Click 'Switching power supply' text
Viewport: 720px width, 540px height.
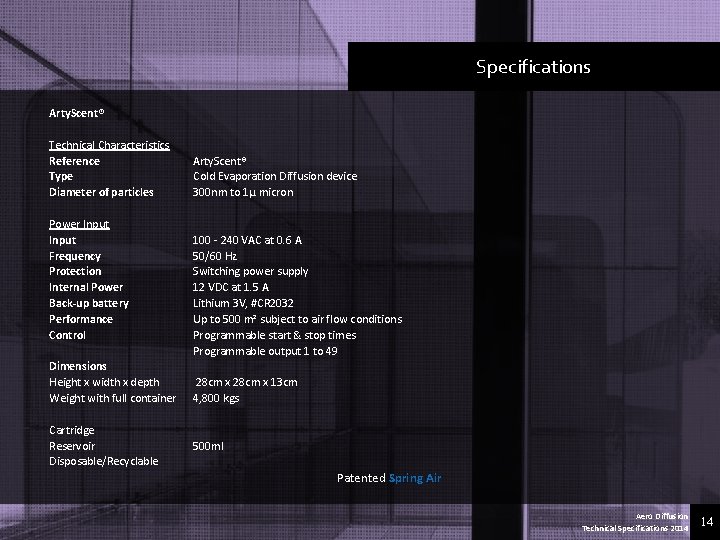[x=250, y=271]
